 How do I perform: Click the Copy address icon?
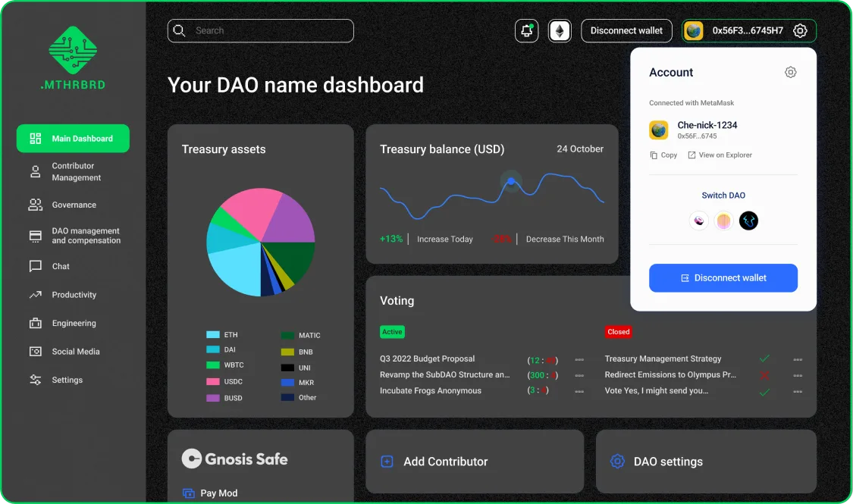tap(654, 155)
